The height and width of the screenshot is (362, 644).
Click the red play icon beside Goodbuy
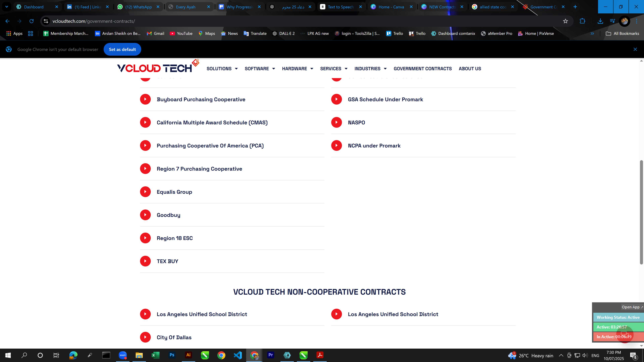[145, 215]
